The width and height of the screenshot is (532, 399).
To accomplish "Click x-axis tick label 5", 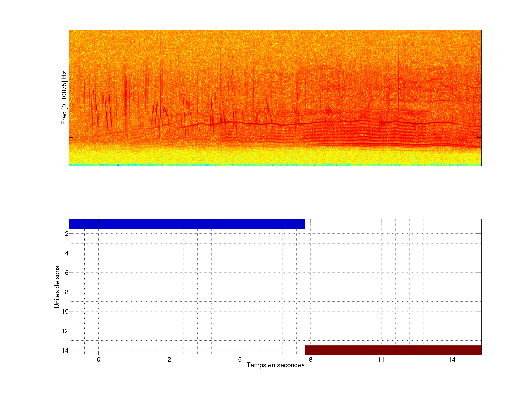I will [x=240, y=359].
